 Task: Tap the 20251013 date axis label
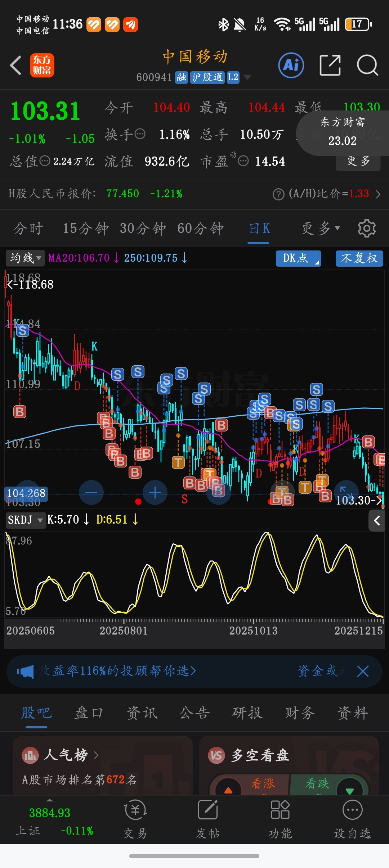point(254,630)
